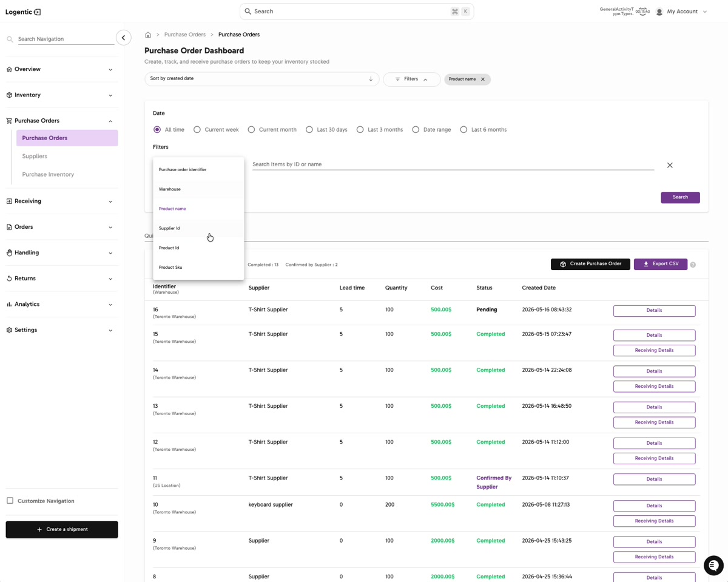728x582 pixels.
Task: Click the search magnifier icon in top bar
Action: (x=248, y=12)
